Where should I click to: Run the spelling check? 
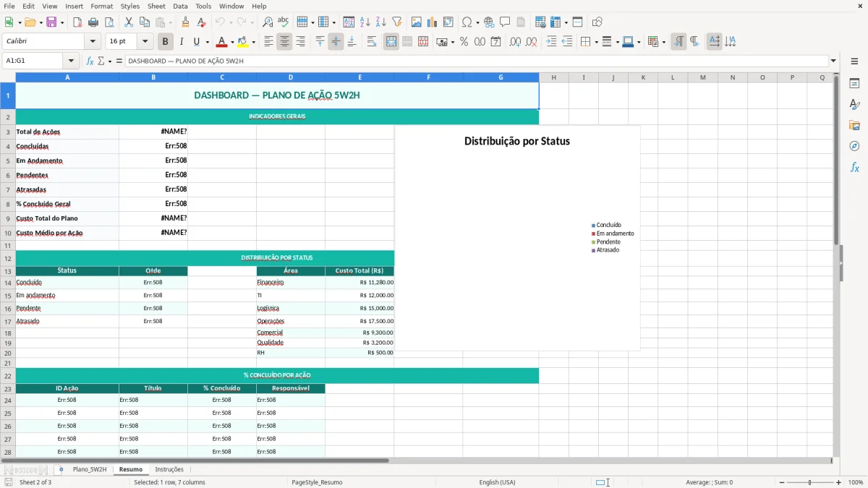click(x=284, y=22)
